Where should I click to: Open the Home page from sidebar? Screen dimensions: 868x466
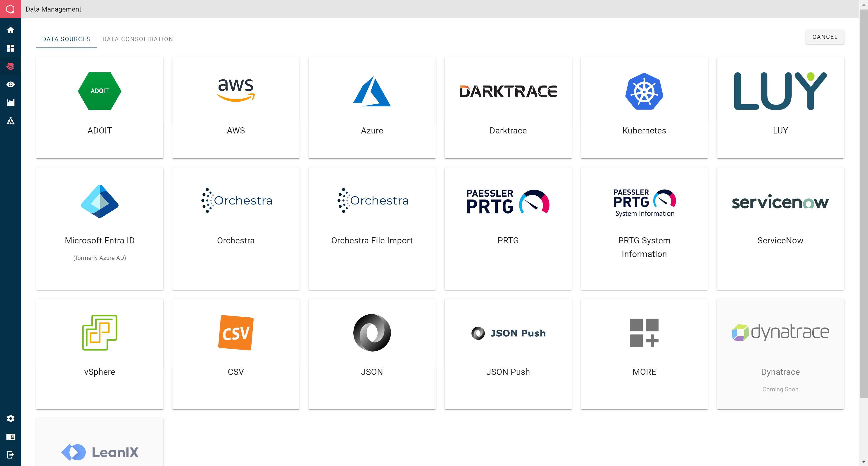click(x=10, y=30)
